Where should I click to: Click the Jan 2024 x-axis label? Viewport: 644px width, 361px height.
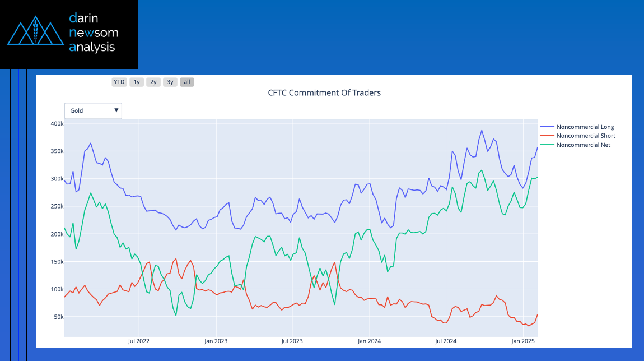coord(369,341)
